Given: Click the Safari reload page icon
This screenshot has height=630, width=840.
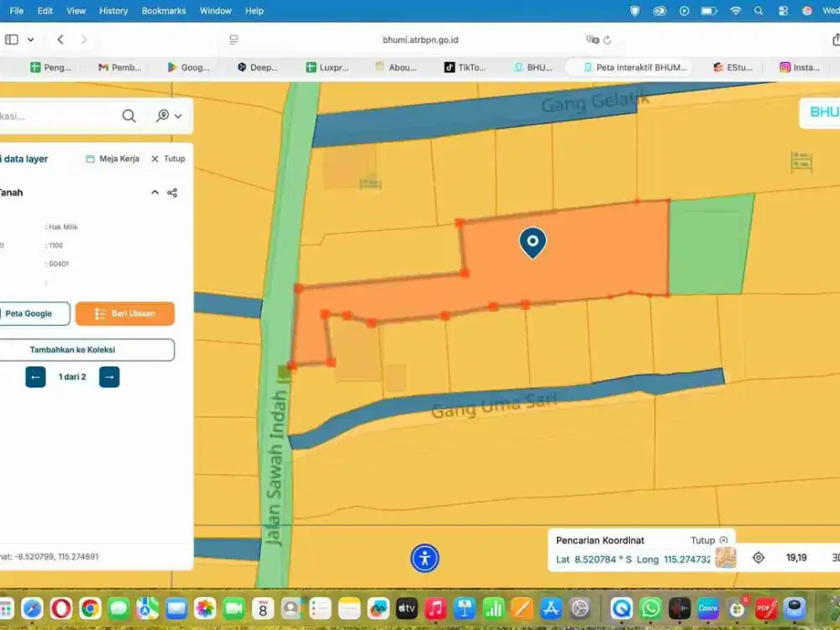Looking at the screenshot, I should (607, 39).
